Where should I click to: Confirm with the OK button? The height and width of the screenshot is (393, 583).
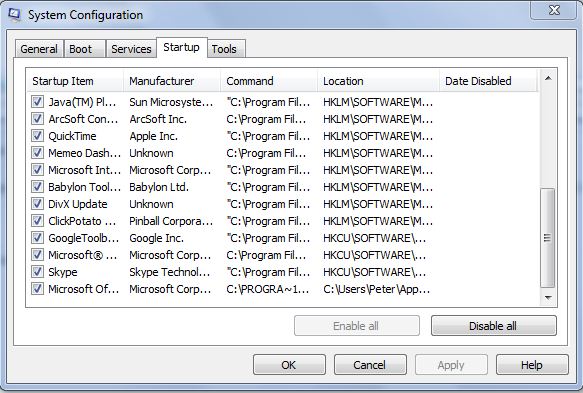tap(289, 365)
